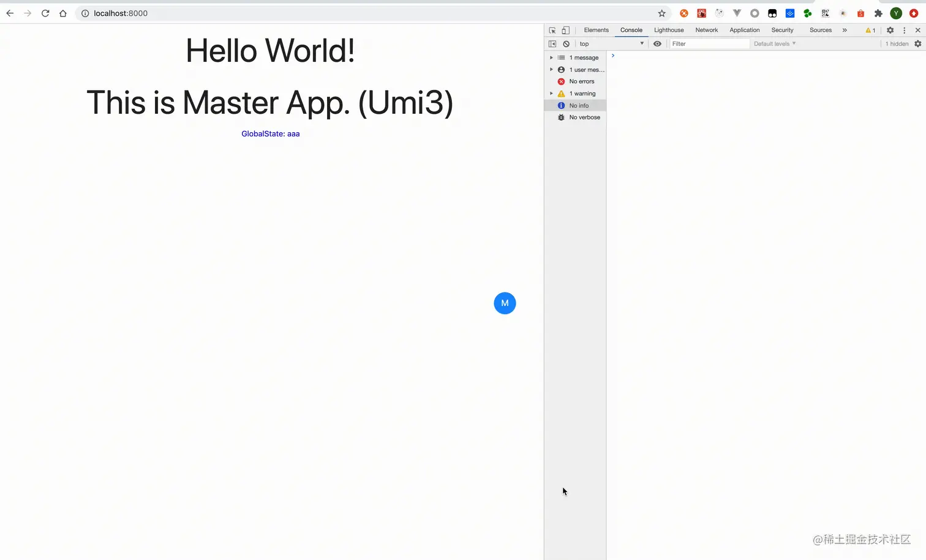Select the No verbose filter row
The image size is (926, 560).
(575, 118)
